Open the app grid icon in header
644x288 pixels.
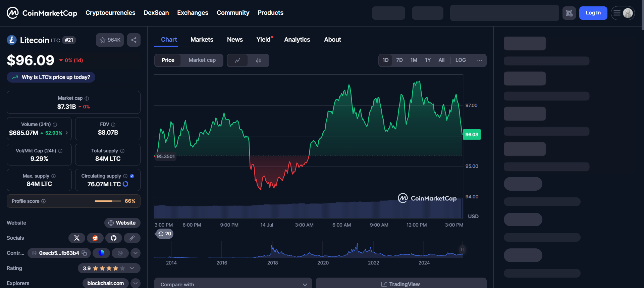tap(569, 13)
